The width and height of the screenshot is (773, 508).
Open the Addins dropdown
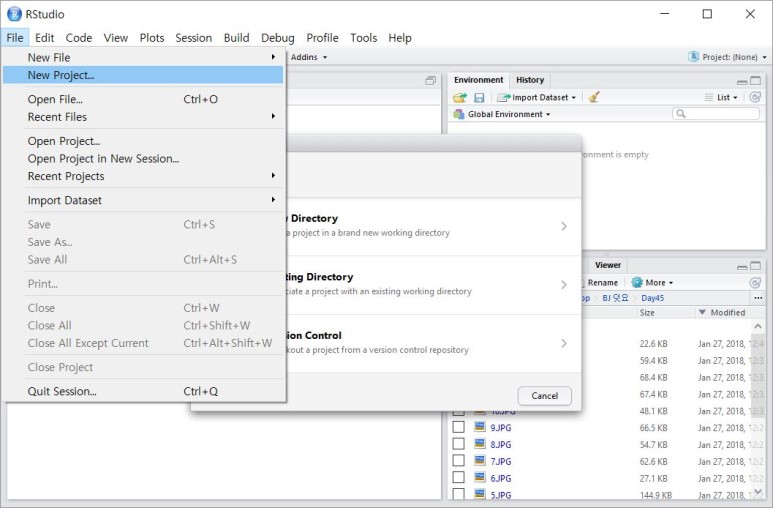309,57
